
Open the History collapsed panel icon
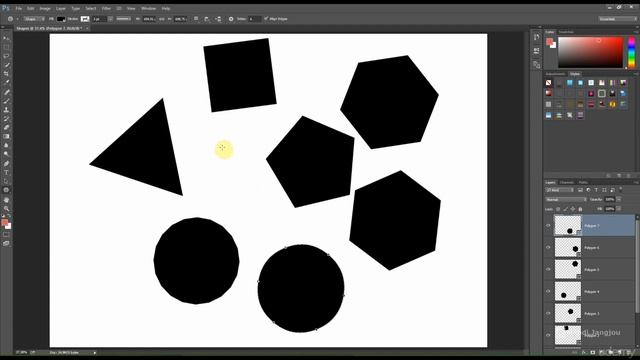536,37
